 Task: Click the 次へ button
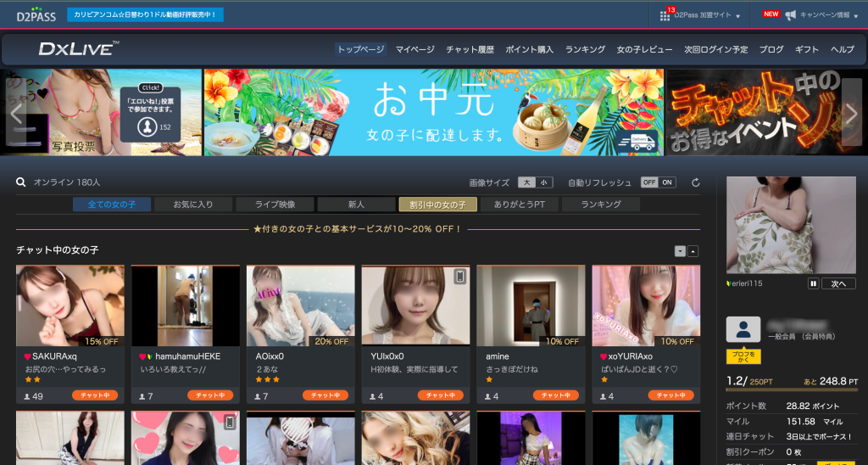pyautogui.click(x=838, y=283)
